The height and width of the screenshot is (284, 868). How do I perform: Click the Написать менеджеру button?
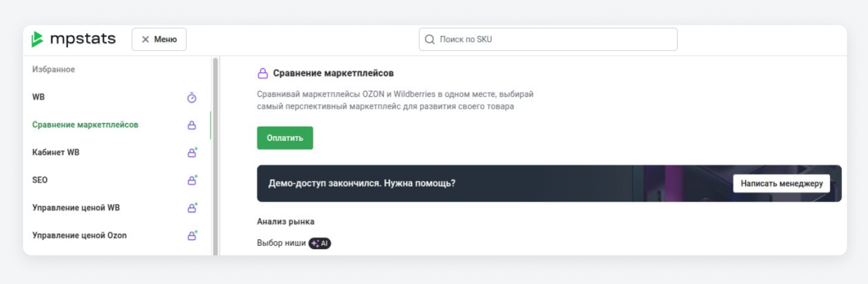click(781, 184)
